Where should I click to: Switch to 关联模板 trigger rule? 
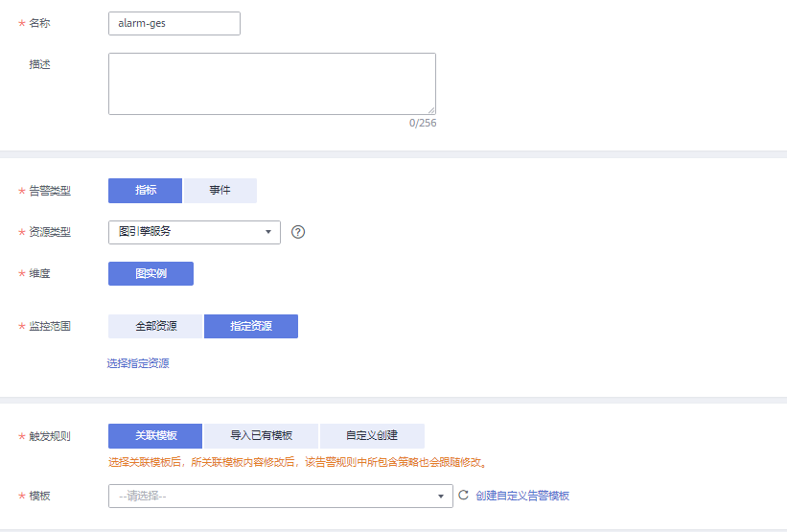pyautogui.click(x=155, y=435)
